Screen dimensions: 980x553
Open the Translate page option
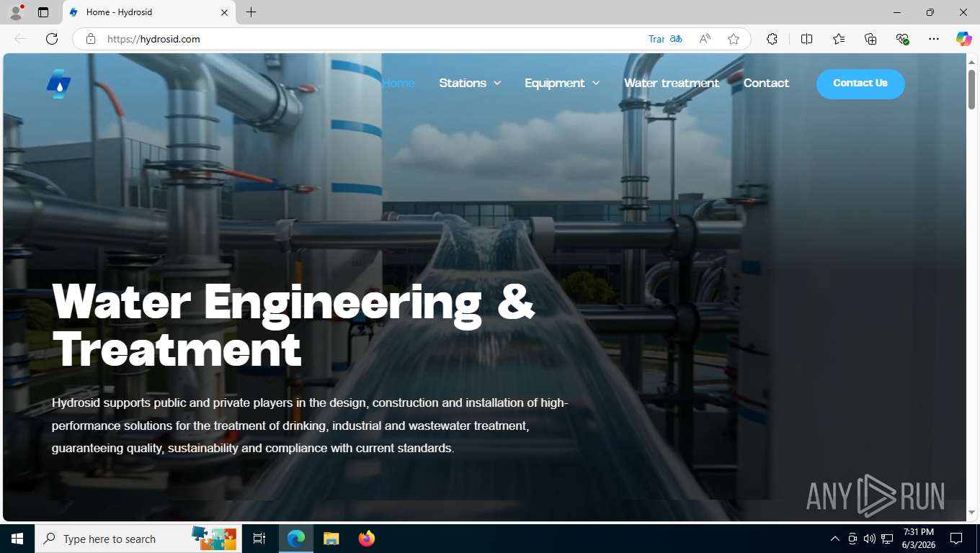[x=665, y=39]
